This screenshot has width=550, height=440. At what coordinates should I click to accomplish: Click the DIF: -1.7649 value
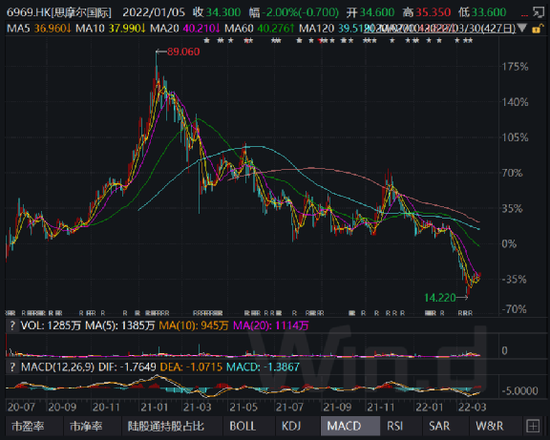click(x=127, y=367)
